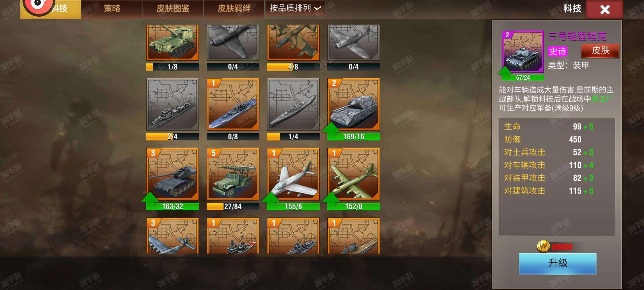Switch to the 策略 tab
Image resolution: width=644 pixels, height=290 pixels.
point(112,9)
